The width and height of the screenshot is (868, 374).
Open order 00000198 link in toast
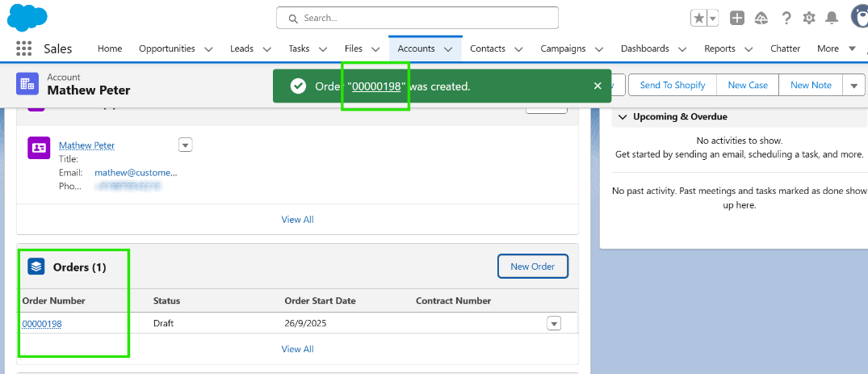[376, 86]
